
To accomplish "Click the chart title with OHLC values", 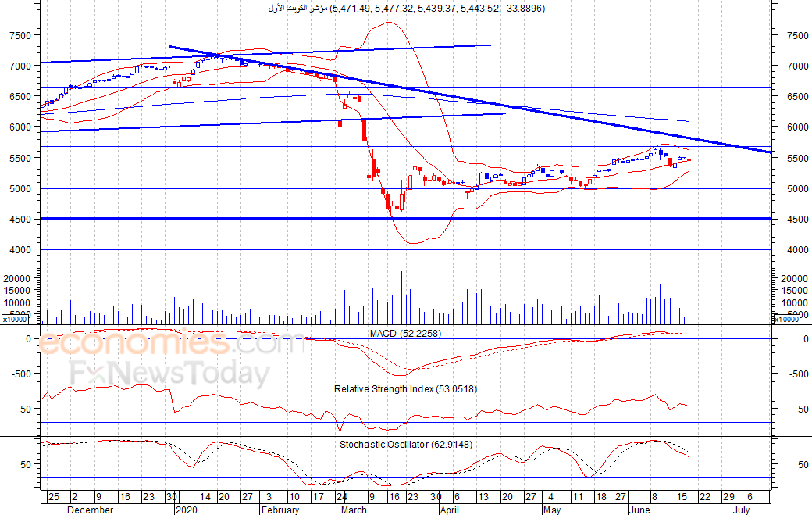I will pos(407,9).
